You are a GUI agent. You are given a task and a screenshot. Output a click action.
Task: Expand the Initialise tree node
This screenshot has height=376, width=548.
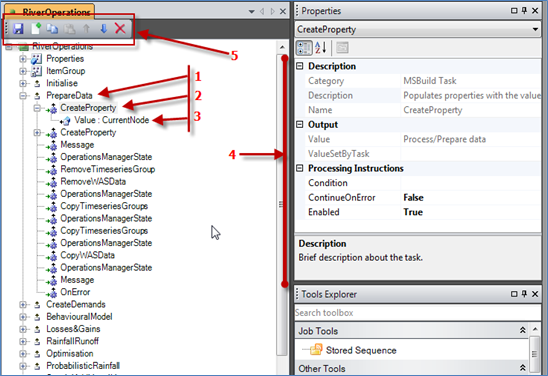tap(23, 83)
